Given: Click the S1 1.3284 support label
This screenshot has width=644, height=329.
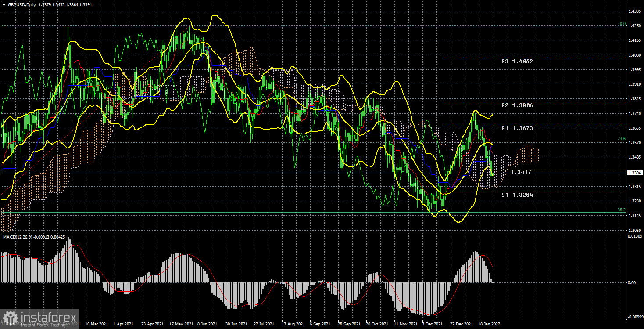Looking at the screenshot, I should click(x=517, y=195).
